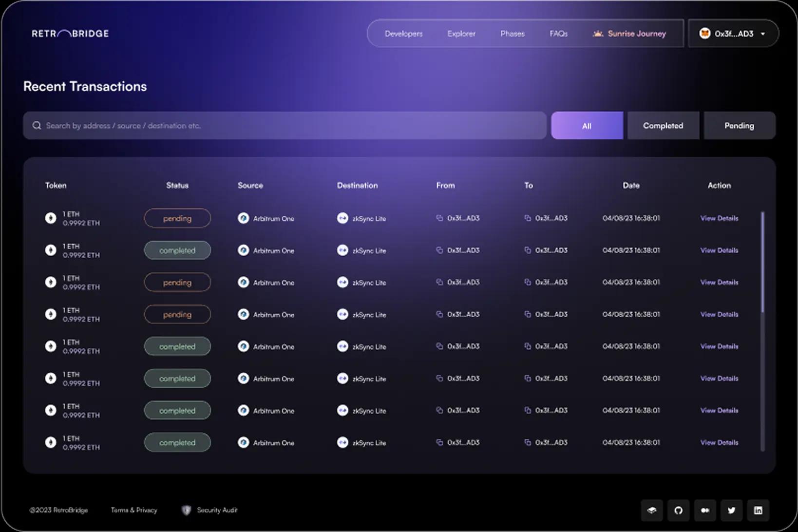Open the FAQs page

(x=559, y=34)
